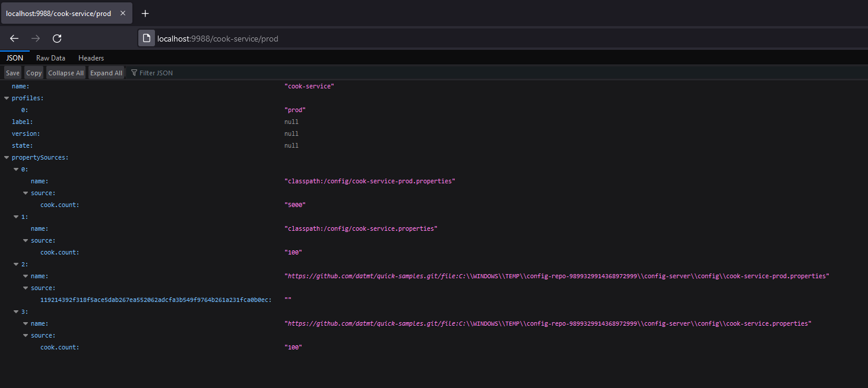
Task: Click the back navigation arrow
Action: 14,38
